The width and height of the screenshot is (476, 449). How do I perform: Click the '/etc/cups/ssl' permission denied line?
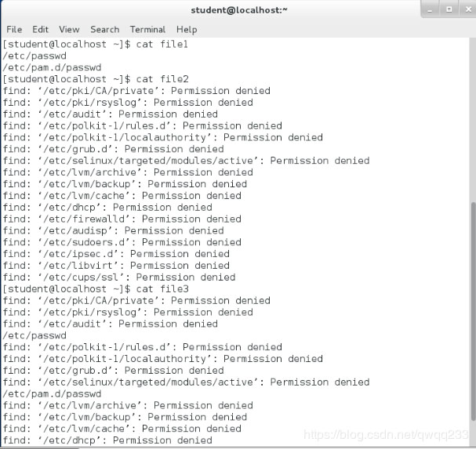(x=119, y=277)
